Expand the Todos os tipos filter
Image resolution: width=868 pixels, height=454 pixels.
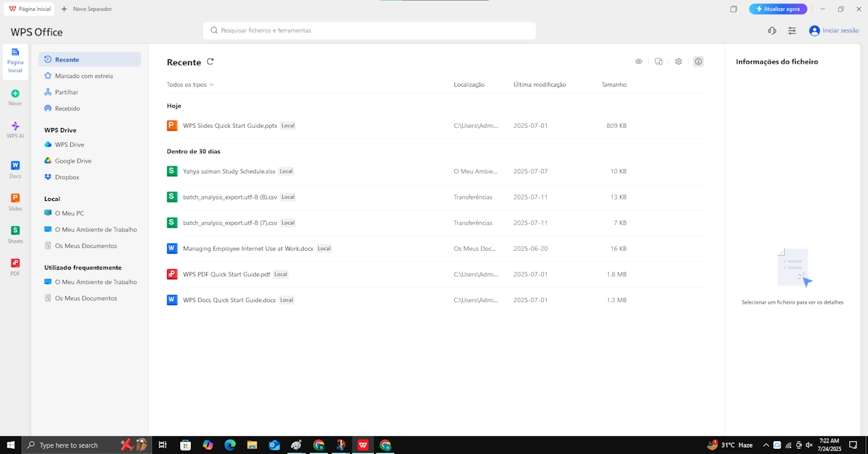pyautogui.click(x=190, y=85)
